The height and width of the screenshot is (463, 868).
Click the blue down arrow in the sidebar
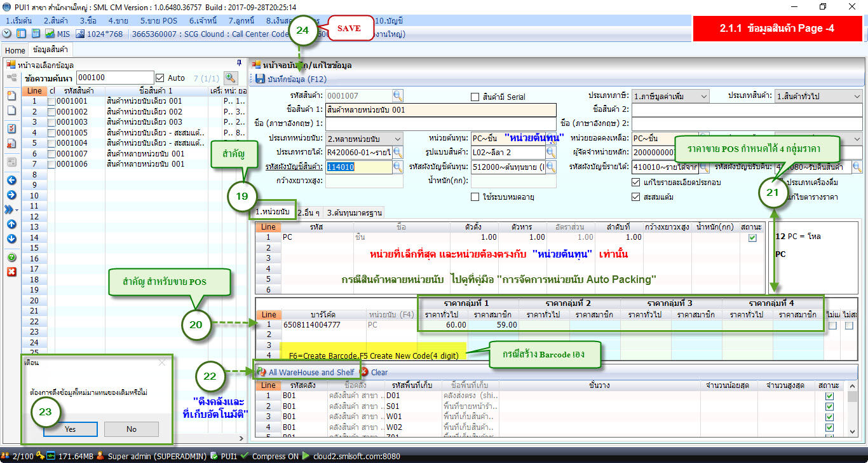tap(11, 238)
